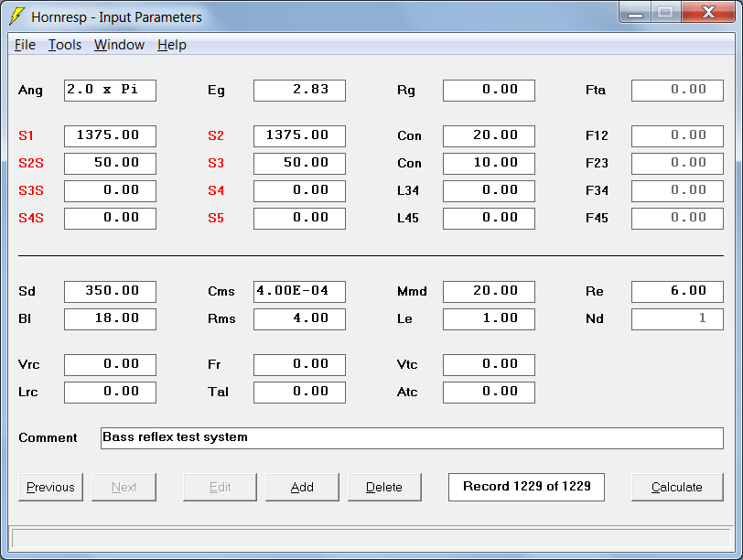Open the Help menu
The image size is (743, 560).
coord(171,45)
